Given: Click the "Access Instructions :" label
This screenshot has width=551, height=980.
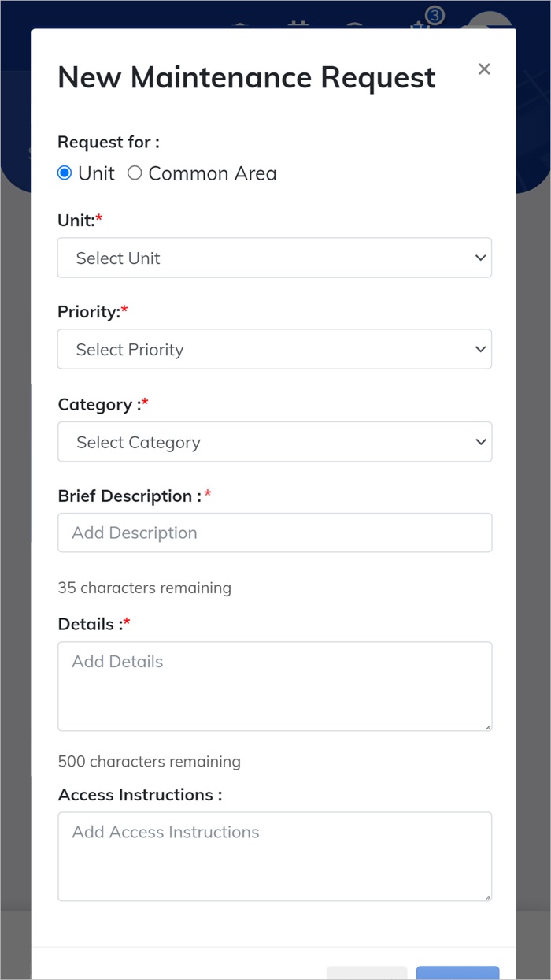Looking at the screenshot, I should tap(139, 795).
